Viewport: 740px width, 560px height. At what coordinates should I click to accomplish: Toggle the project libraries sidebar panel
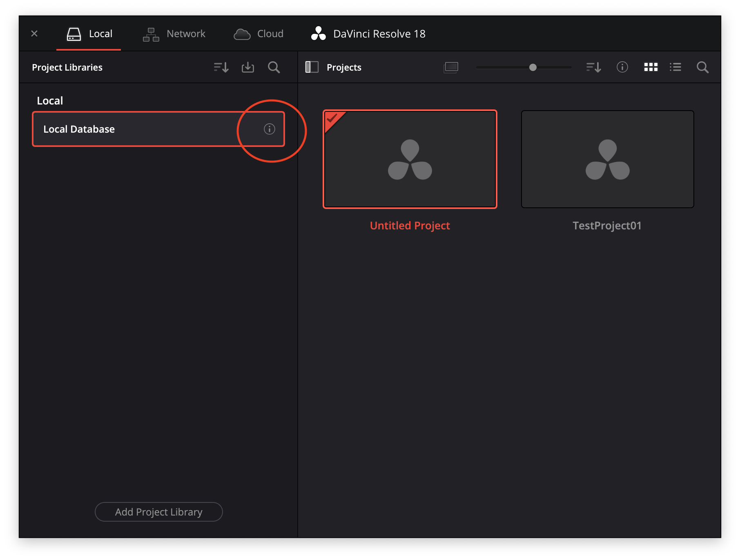click(x=312, y=67)
